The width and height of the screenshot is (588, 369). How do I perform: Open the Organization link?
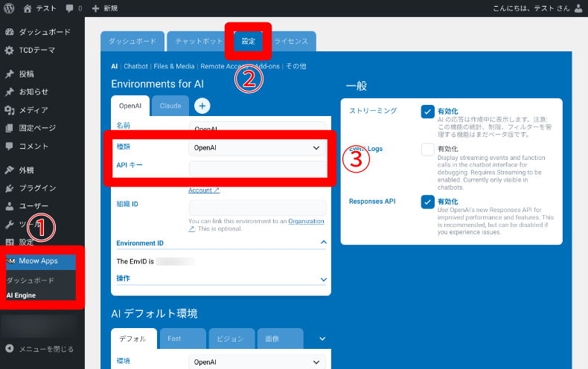click(x=306, y=221)
